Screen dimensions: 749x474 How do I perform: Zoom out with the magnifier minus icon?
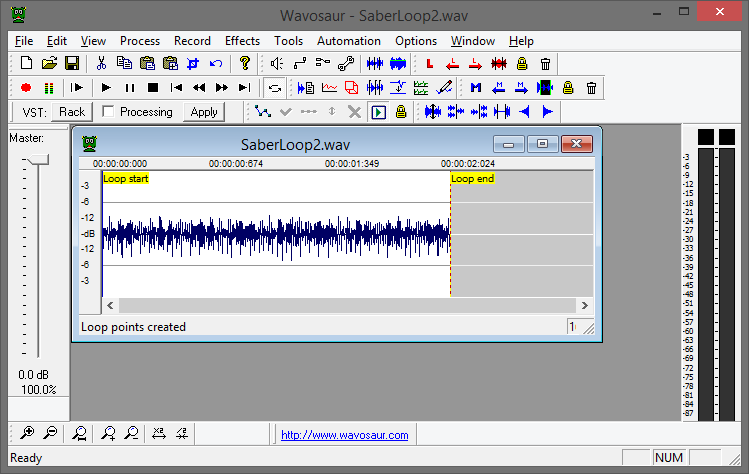point(50,433)
